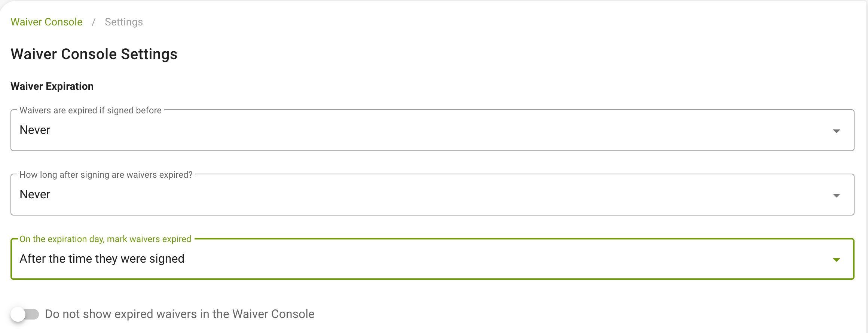Toggle 'Do not show expired waivers' switch

(x=25, y=314)
